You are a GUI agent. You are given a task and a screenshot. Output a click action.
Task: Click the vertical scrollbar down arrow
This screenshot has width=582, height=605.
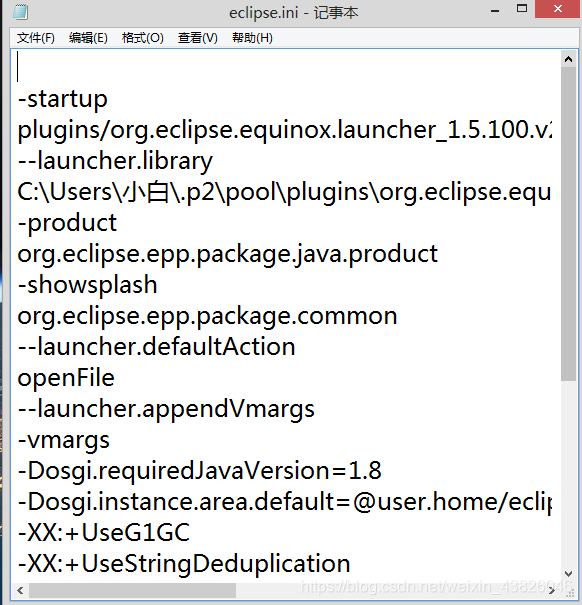(x=568, y=573)
